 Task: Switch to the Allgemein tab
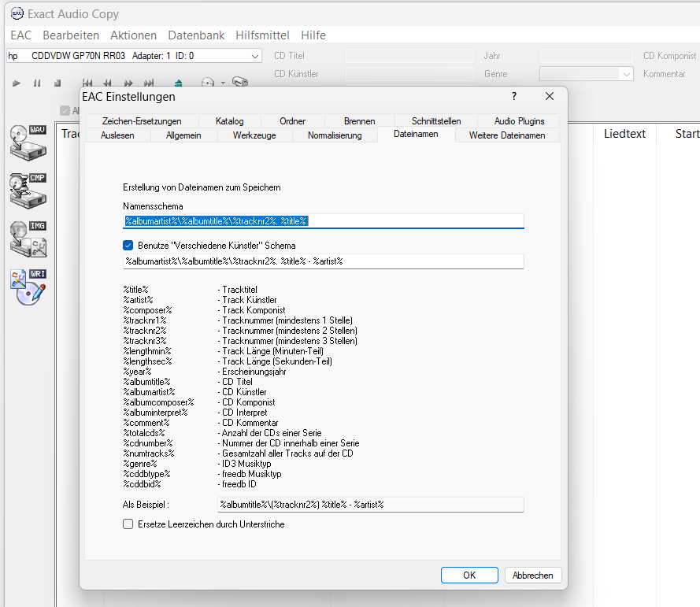click(183, 135)
